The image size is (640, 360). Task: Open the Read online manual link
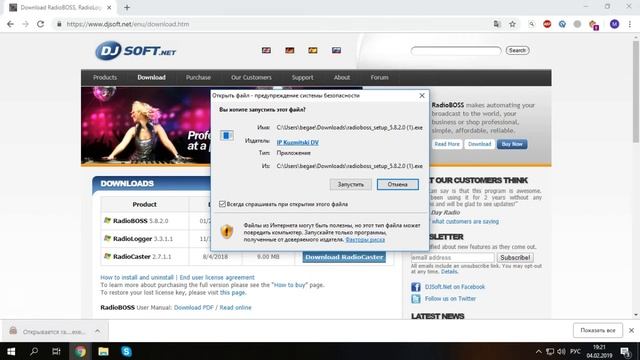pyautogui.click(x=236, y=307)
